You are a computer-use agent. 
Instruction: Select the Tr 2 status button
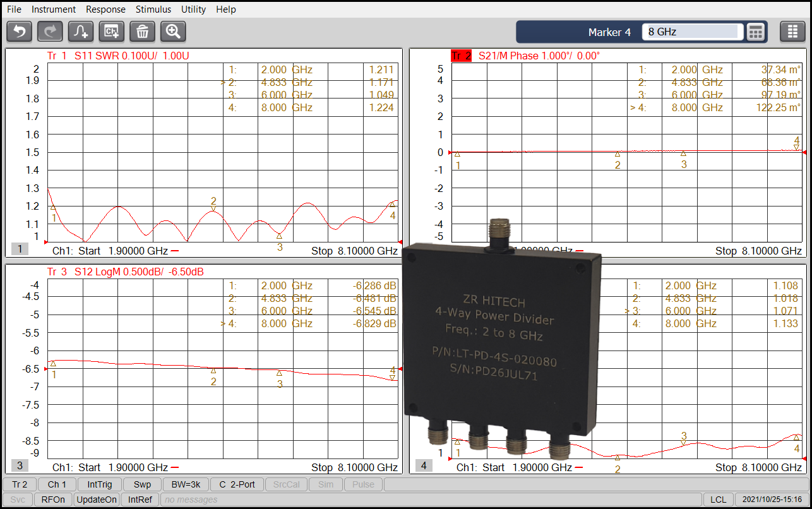[20, 484]
